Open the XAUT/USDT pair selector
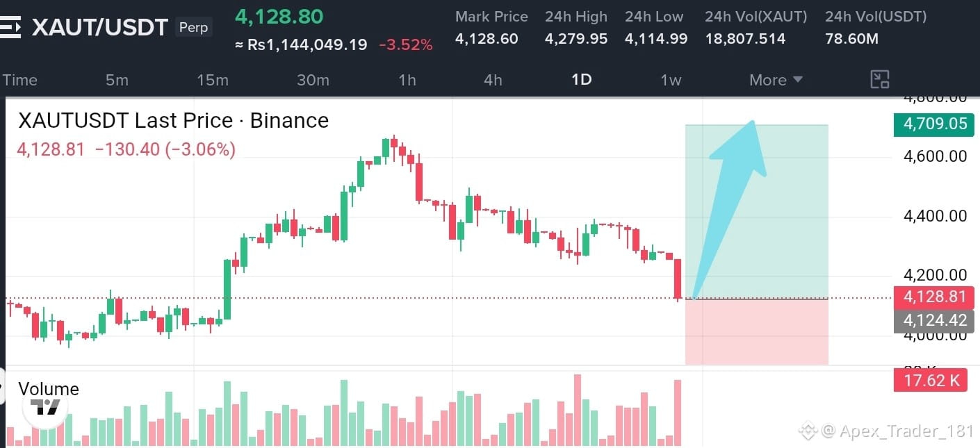The image size is (980, 448). tap(100, 27)
